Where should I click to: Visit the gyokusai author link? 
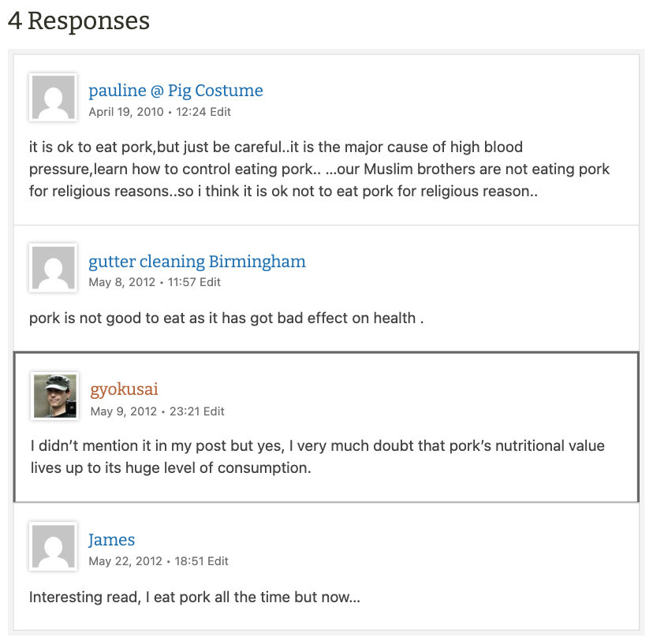[x=125, y=389]
